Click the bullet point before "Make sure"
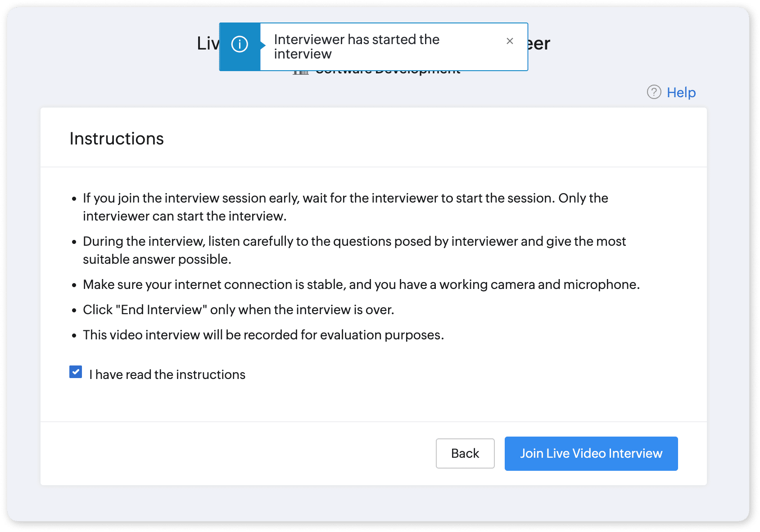 tap(74, 285)
